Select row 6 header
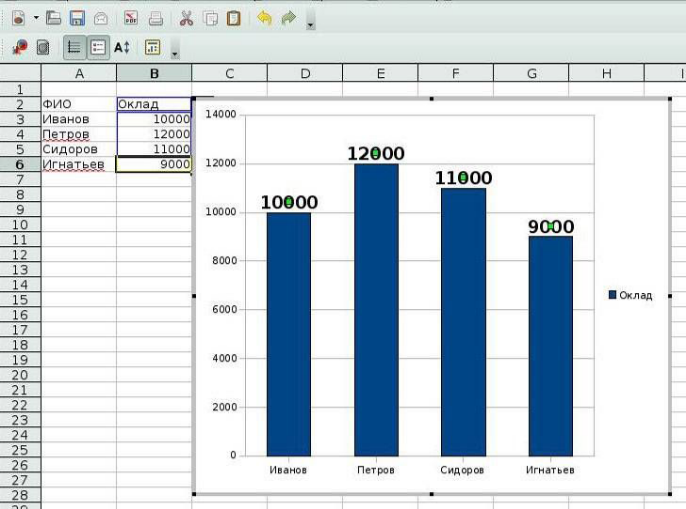This screenshot has height=509, width=686. (20, 164)
